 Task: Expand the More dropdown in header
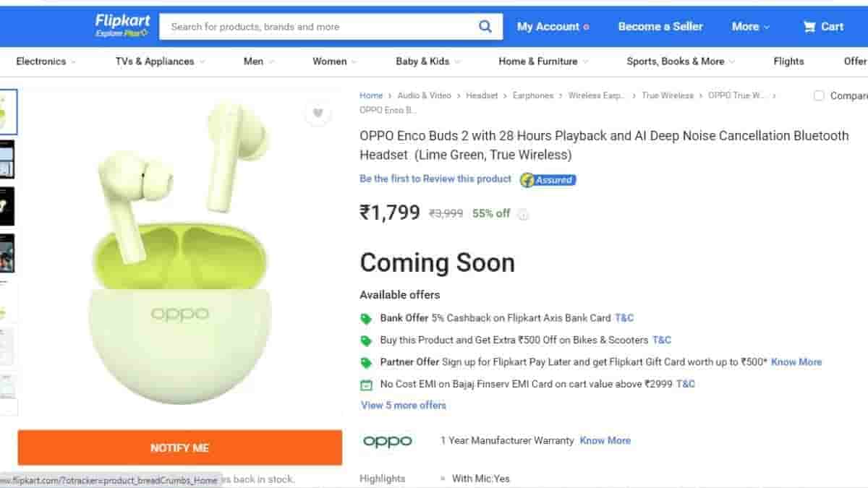click(x=750, y=27)
